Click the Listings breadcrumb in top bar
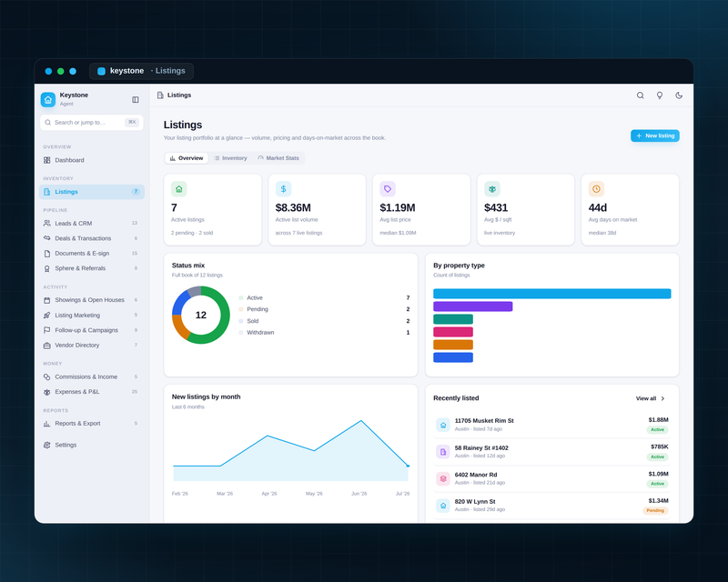 point(174,95)
